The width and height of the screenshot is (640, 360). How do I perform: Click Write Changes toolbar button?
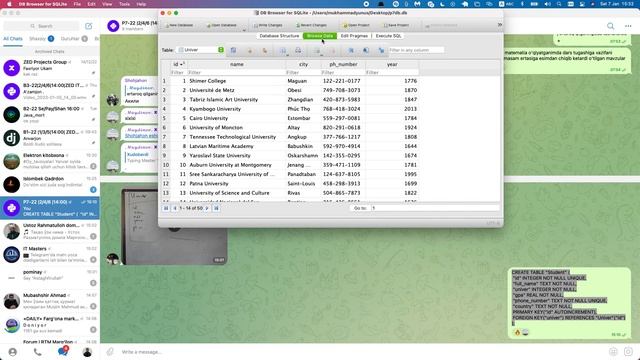(268, 25)
